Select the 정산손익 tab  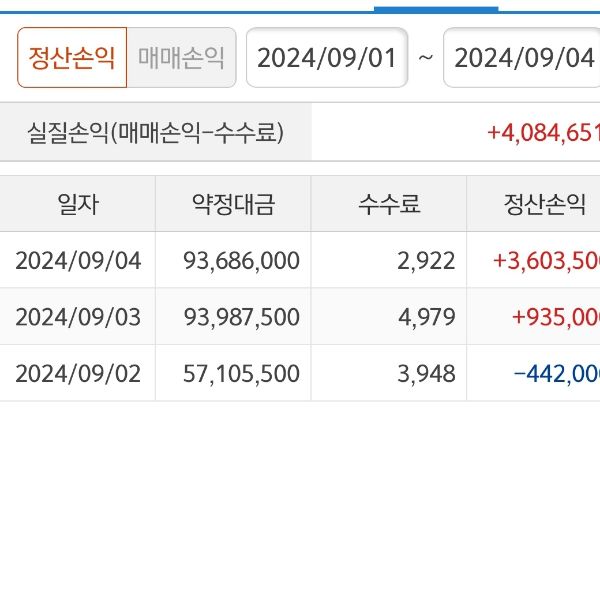(x=72, y=57)
